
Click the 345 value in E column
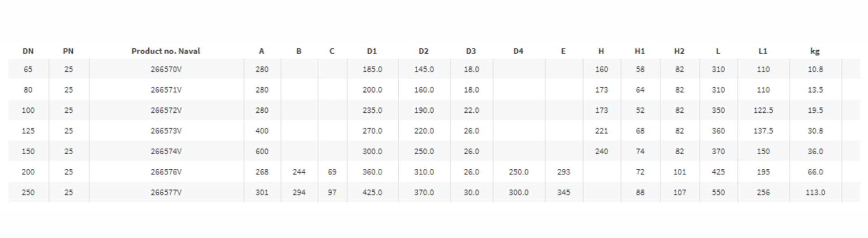tap(563, 192)
